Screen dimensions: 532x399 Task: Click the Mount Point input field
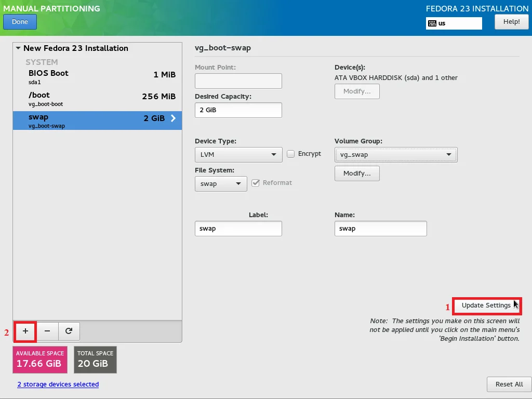coord(238,81)
